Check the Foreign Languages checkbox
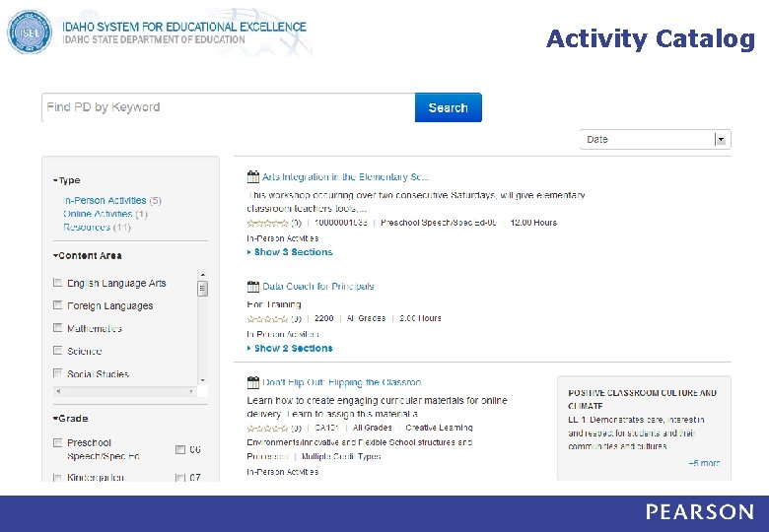This screenshot has height=532, width=769. pos(57,304)
